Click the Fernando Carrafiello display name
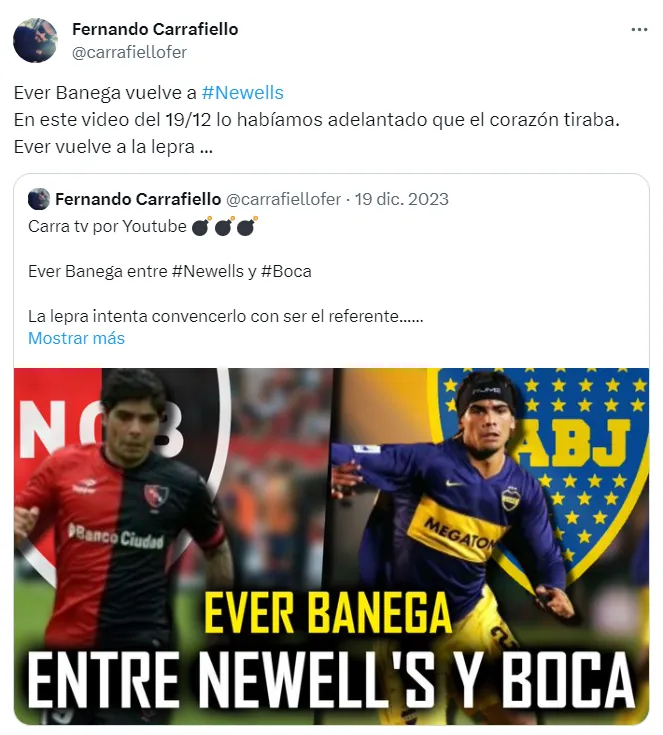 [x=155, y=29]
